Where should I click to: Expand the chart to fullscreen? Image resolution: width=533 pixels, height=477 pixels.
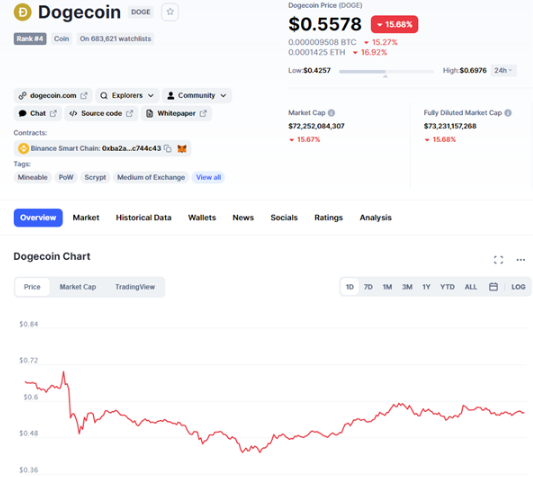tap(498, 260)
